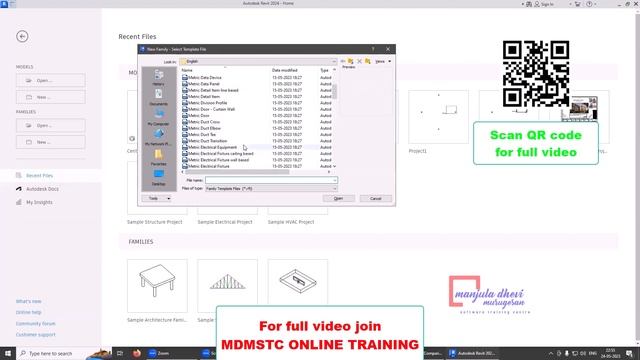Click Open under Families section
This screenshot has width=640, height=360.
51,125
